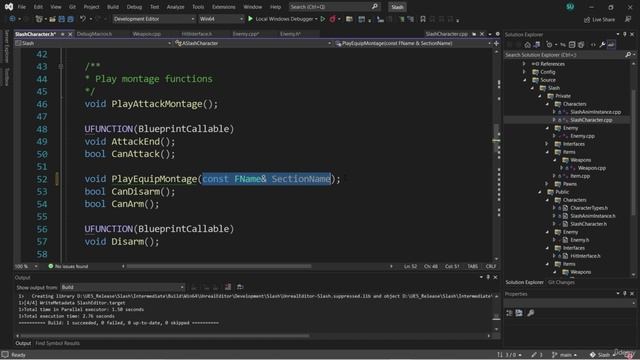Click the Undo toolbar arrow

[83, 19]
